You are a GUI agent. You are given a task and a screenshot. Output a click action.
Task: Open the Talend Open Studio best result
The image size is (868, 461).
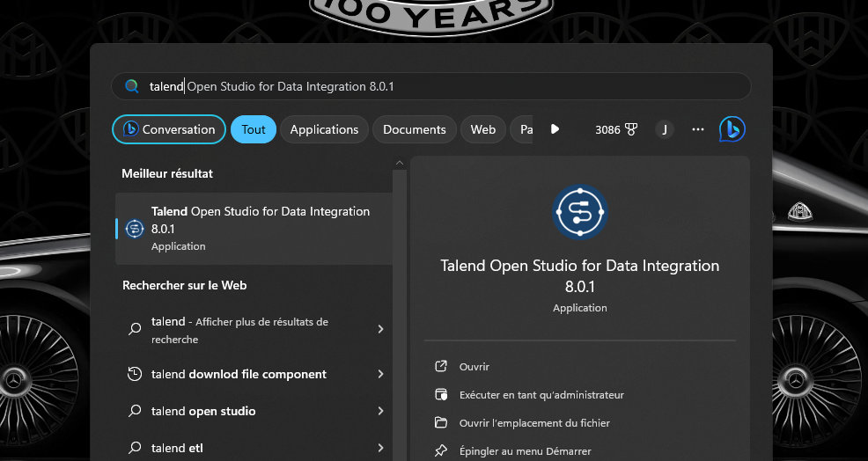pyautogui.click(x=254, y=229)
